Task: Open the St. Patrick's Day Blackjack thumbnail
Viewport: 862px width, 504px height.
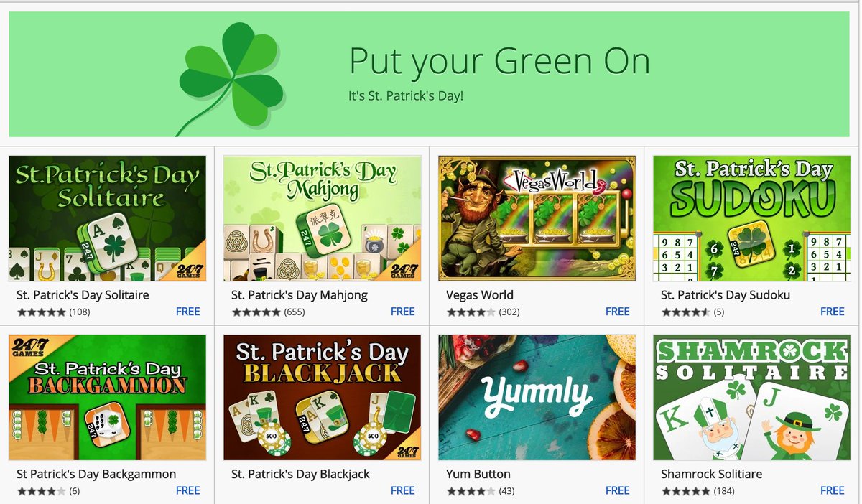Action: (322, 397)
